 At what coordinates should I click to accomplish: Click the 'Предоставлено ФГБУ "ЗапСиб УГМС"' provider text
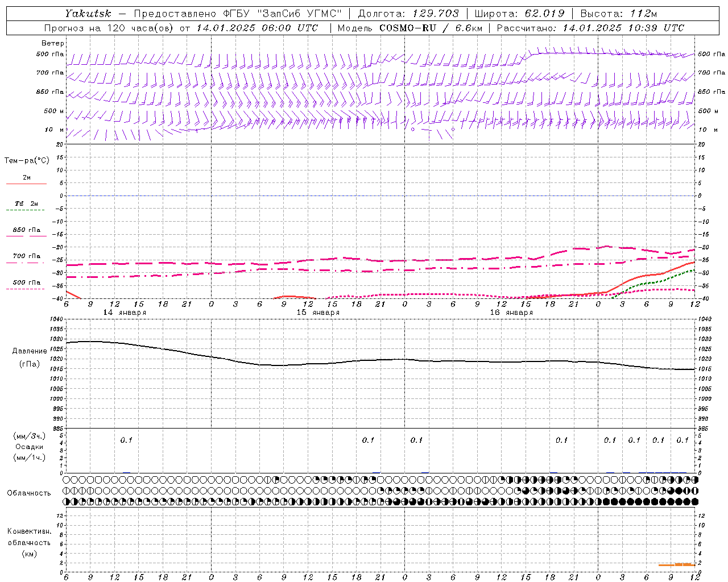tap(237, 14)
